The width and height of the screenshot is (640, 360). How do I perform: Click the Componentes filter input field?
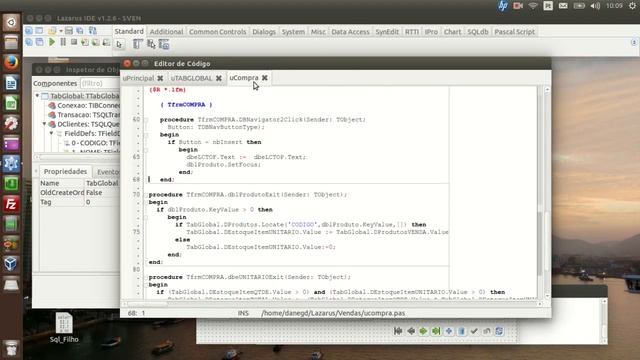click(100, 83)
